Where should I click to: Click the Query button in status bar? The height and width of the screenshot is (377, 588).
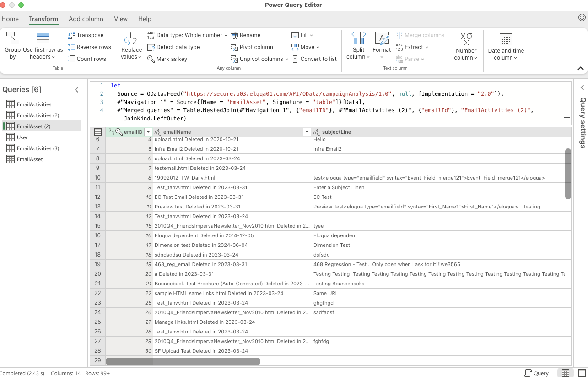[536, 373]
